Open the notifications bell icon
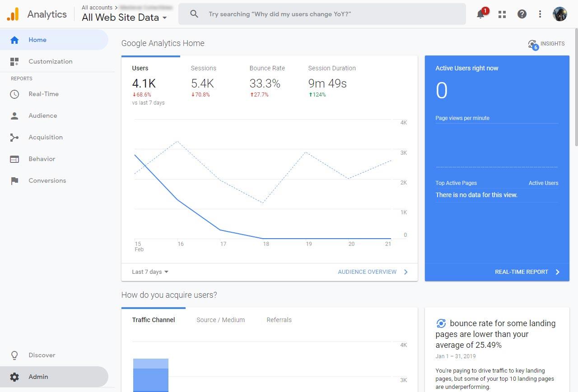Screen dimensions: 578x392 point(481,14)
